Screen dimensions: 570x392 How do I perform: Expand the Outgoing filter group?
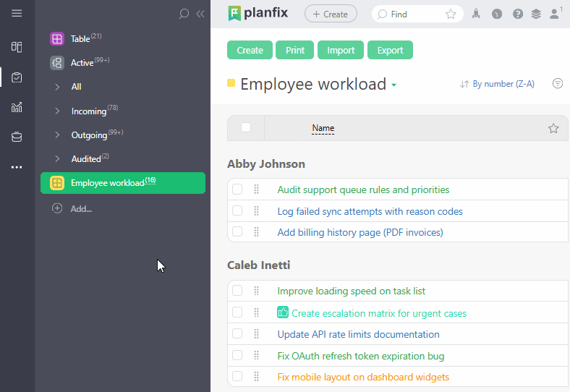tap(57, 135)
